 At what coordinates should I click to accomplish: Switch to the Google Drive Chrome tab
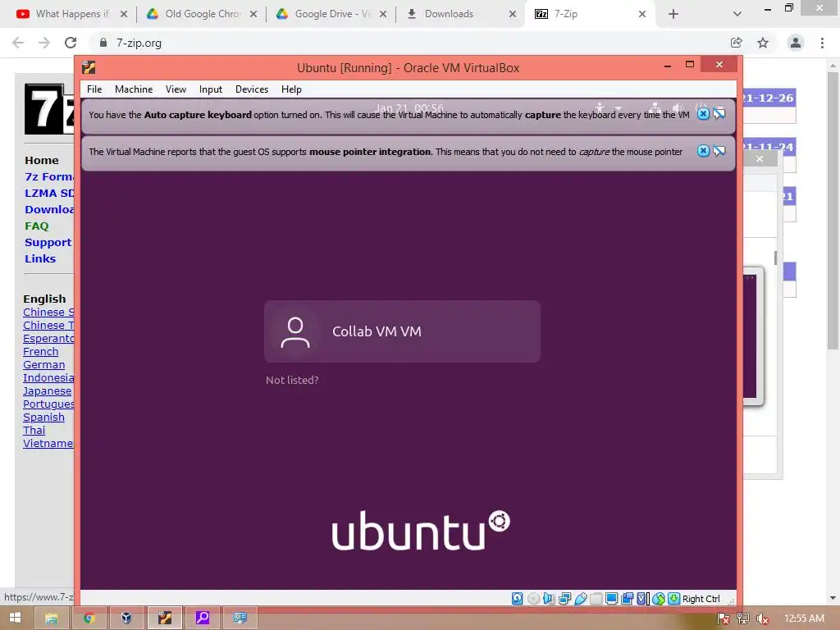click(x=331, y=14)
